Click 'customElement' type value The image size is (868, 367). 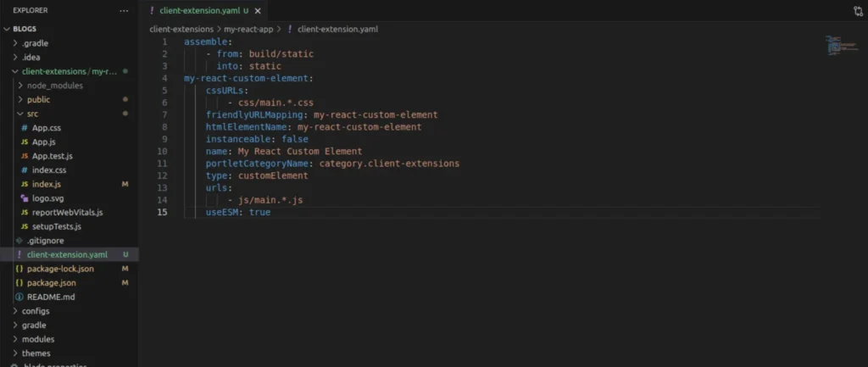(x=273, y=176)
